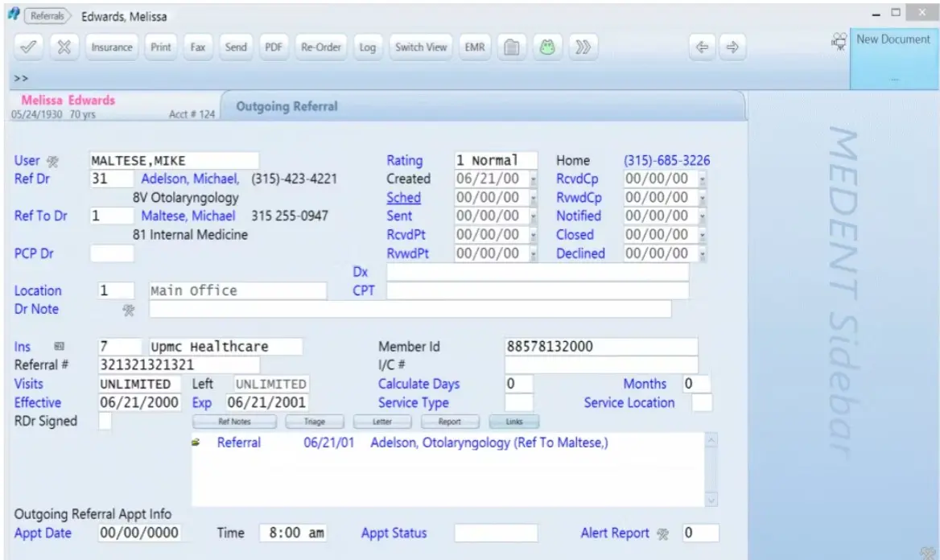Open the Sched link

[x=403, y=197]
